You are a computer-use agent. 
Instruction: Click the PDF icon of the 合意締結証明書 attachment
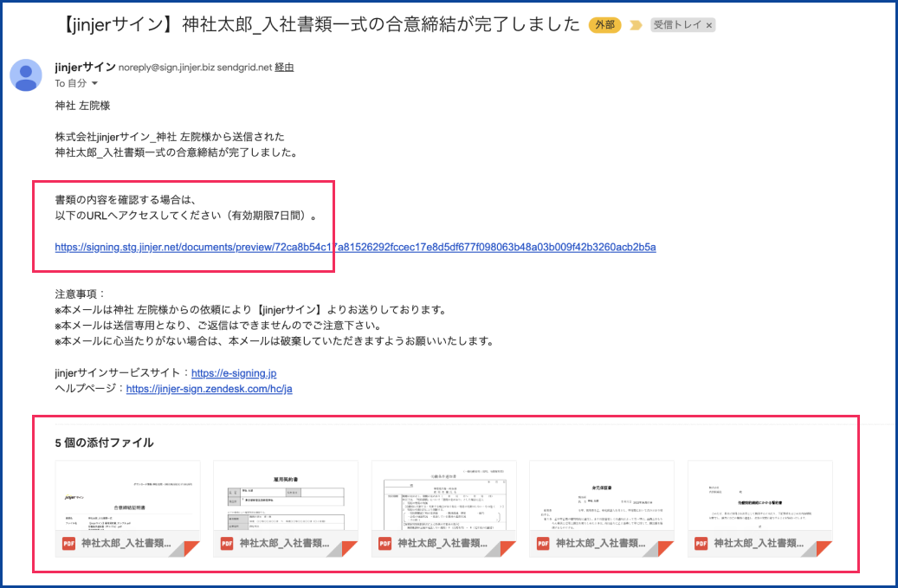(x=68, y=543)
